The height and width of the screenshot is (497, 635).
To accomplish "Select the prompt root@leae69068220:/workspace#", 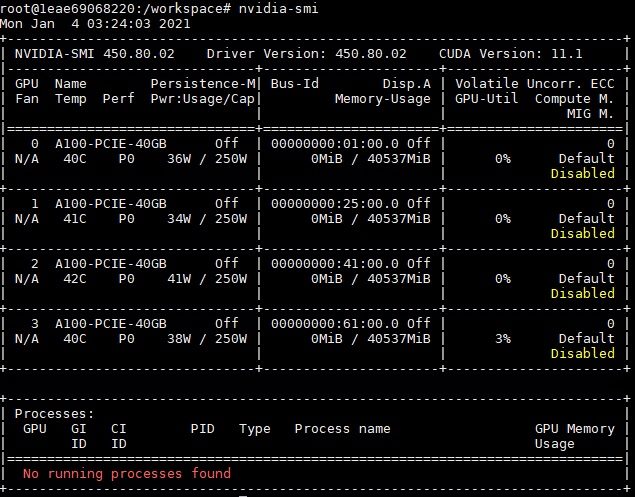I will pyautogui.click(x=115, y=9).
